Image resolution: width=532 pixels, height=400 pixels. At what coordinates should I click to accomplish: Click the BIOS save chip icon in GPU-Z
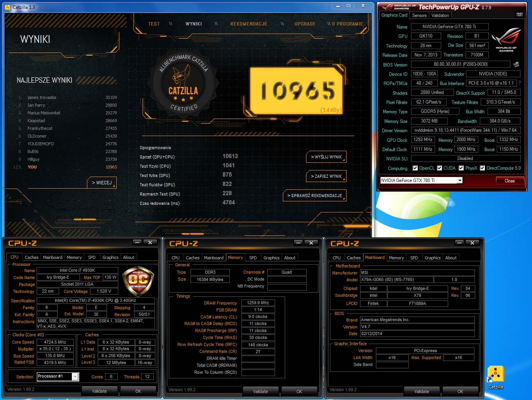(x=516, y=64)
